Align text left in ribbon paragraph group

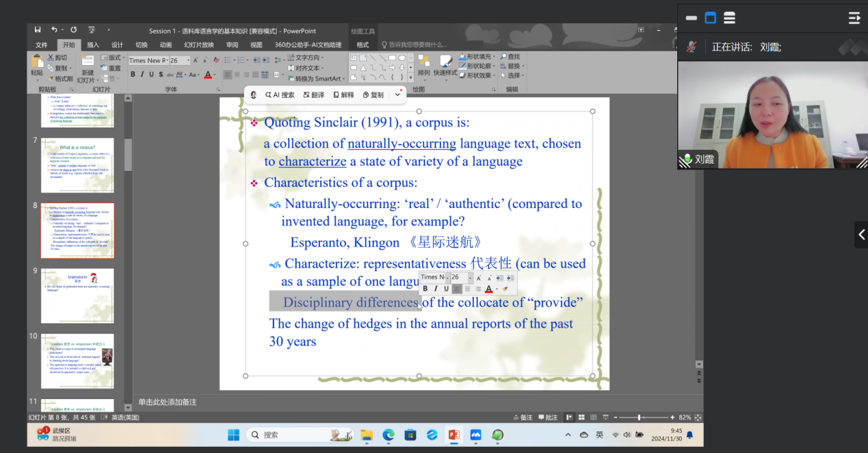point(228,75)
